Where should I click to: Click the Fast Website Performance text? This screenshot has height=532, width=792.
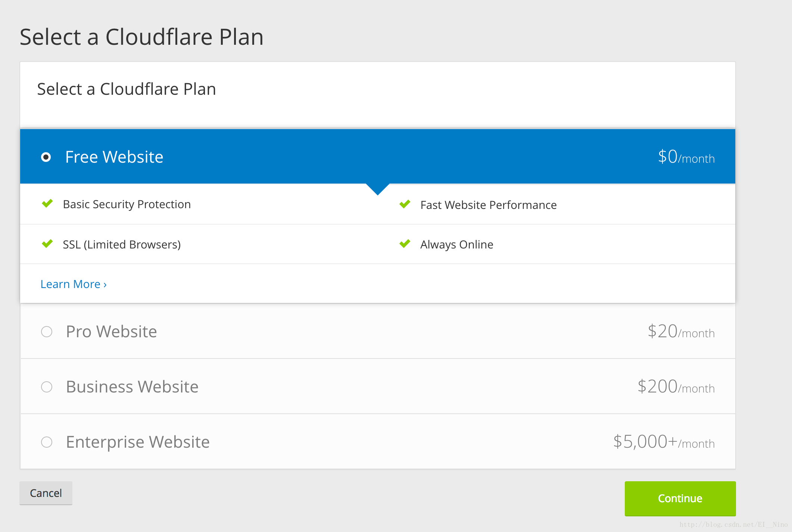pyautogui.click(x=489, y=205)
